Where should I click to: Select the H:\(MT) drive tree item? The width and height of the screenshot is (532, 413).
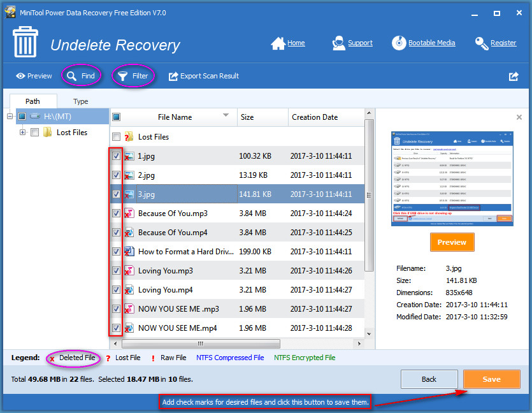pyautogui.click(x=62, y=117)
